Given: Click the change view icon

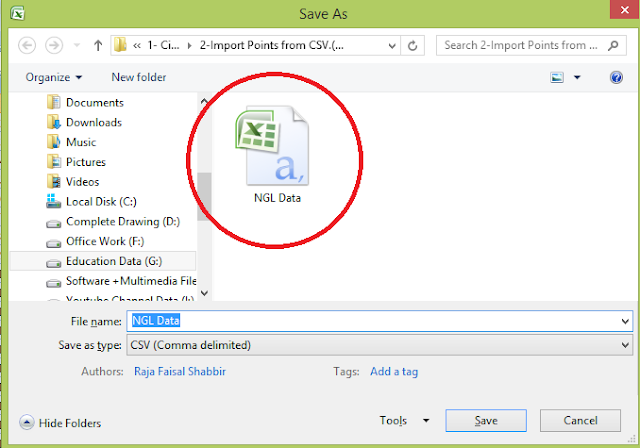Looking at the screenshot, I should 557,77.
